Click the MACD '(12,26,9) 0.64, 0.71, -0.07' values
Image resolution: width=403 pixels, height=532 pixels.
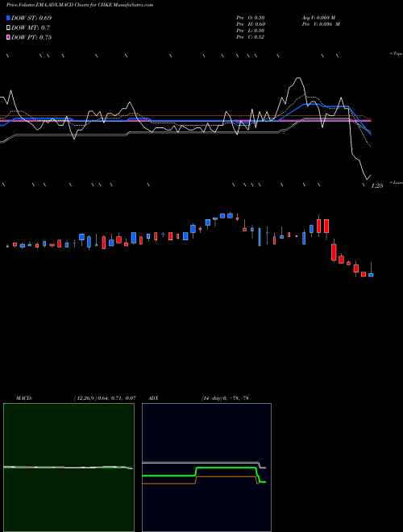click(x=105, y=398)
